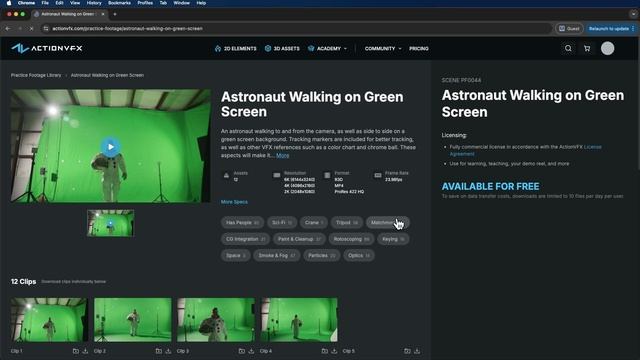Open the Apple menu
The height and width of the screenshot is (360, 640).
point(9,3)
